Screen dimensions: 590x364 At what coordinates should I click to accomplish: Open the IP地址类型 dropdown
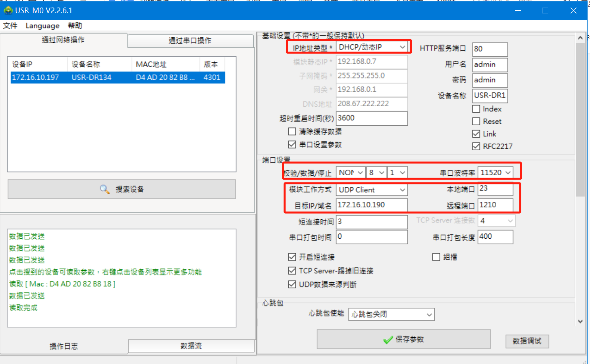pos(372,47)
